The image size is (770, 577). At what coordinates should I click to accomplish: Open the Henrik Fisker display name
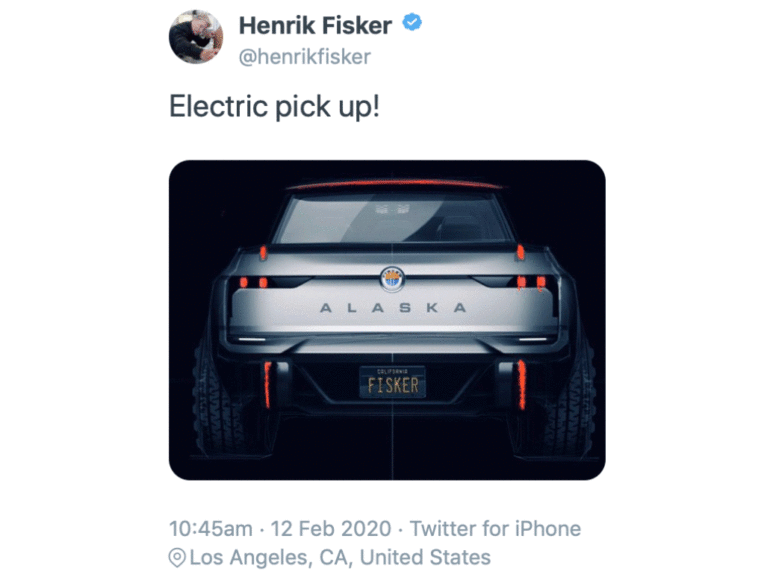pyautogui.click(x=315, y=26)
